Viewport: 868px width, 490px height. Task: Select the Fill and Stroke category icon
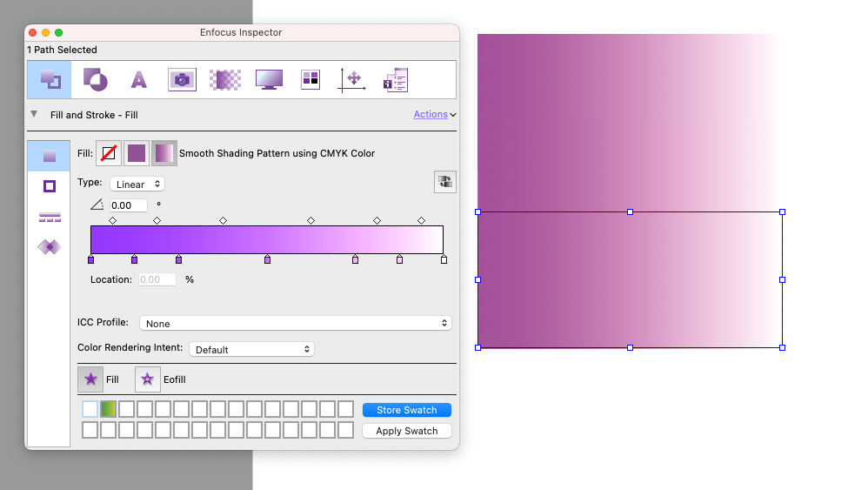point(50,80)
